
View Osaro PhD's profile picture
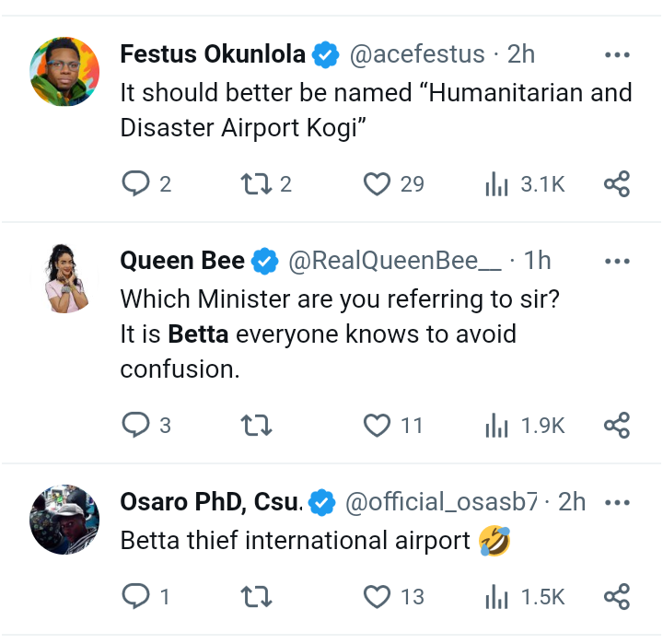(x=64, y=519)
